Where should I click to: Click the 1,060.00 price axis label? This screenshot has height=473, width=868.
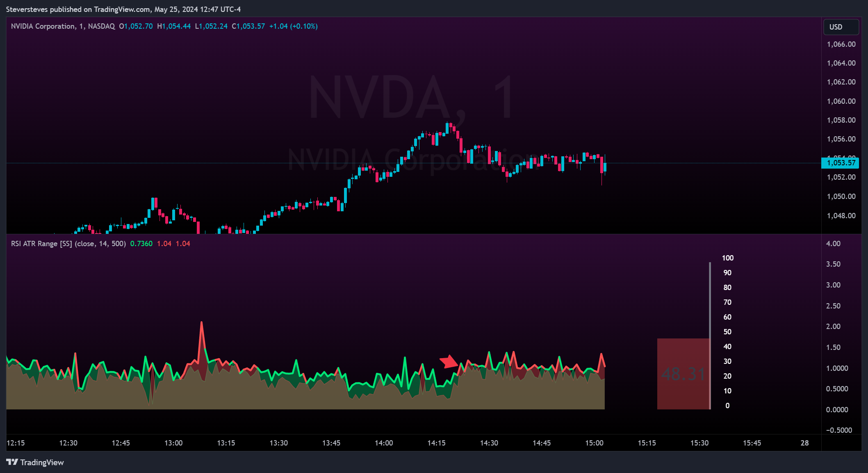tap(841, 101)
